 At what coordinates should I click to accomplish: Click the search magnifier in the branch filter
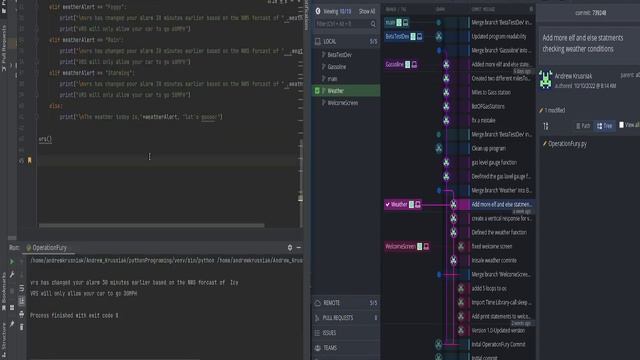click(x=373, y=24)
